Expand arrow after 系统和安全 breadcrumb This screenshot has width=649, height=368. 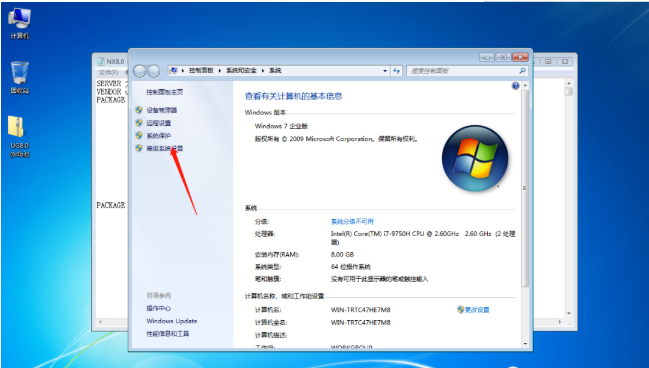(263, 71)
